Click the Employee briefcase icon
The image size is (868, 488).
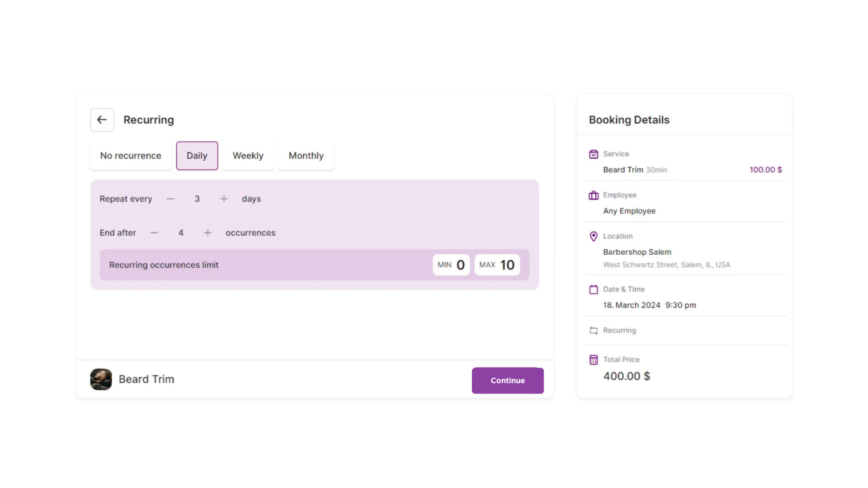pyautogui.click(x=593, y=195)
